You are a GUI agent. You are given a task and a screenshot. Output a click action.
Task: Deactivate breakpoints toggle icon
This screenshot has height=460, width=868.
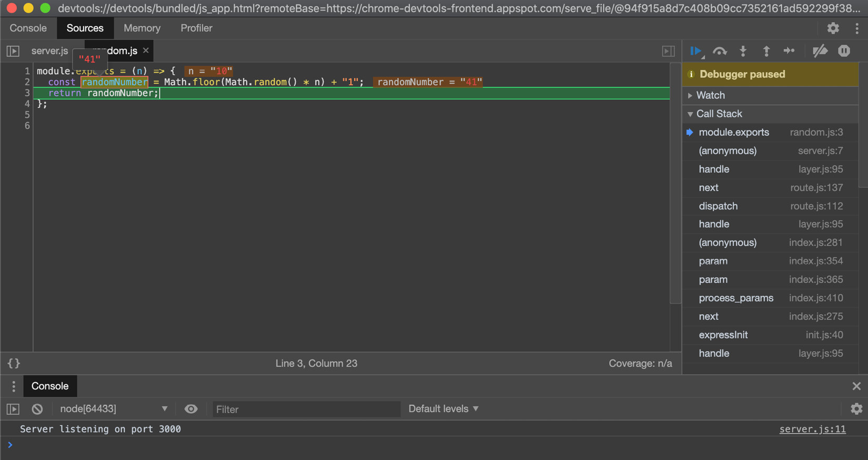[x=820, y=51]
